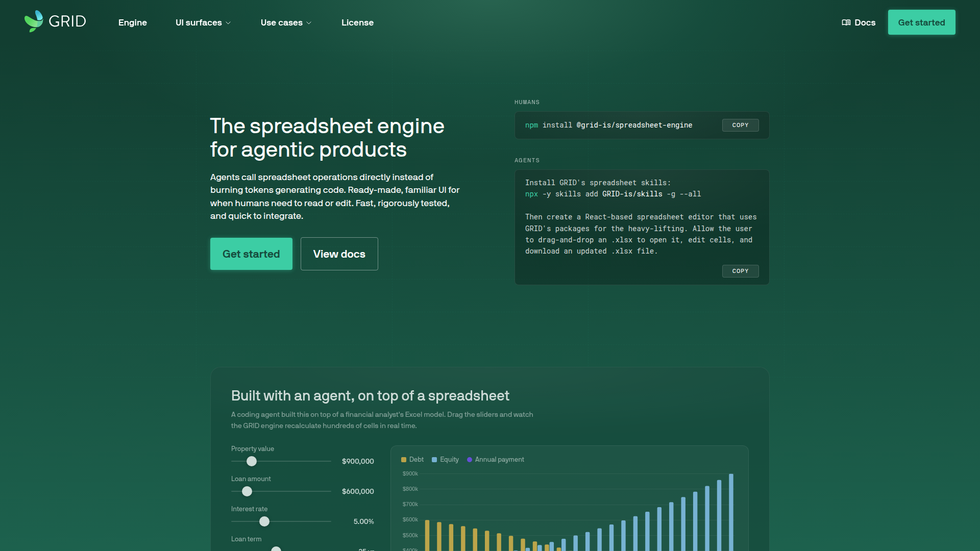Open the Engine menu item

tap(133, 22)
